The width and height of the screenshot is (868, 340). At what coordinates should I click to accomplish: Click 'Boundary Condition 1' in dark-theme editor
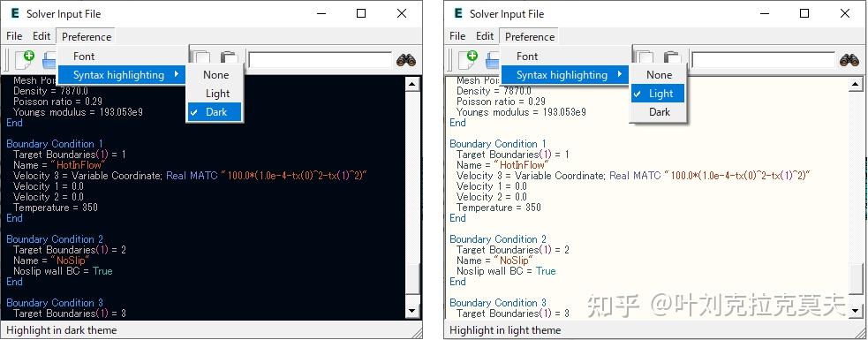55,144
